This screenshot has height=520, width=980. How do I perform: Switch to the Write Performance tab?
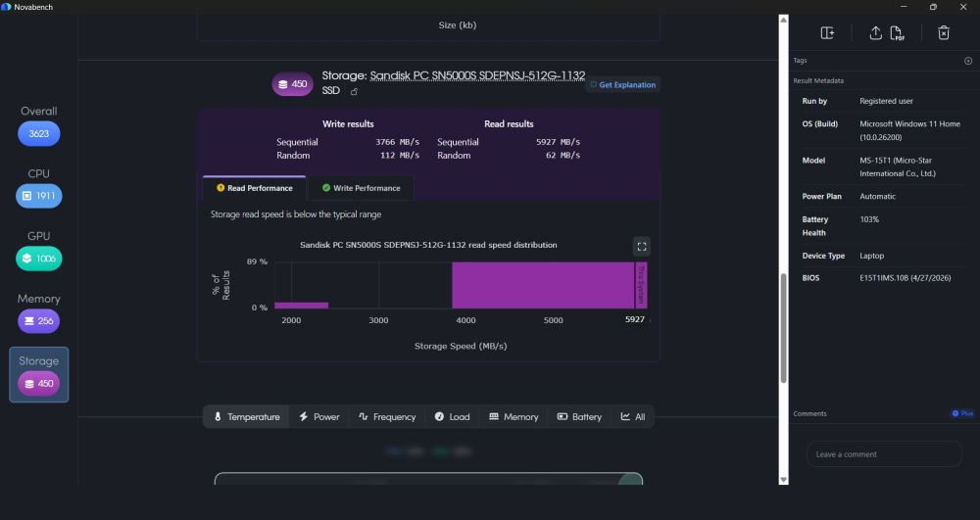(x=362, y=188)
